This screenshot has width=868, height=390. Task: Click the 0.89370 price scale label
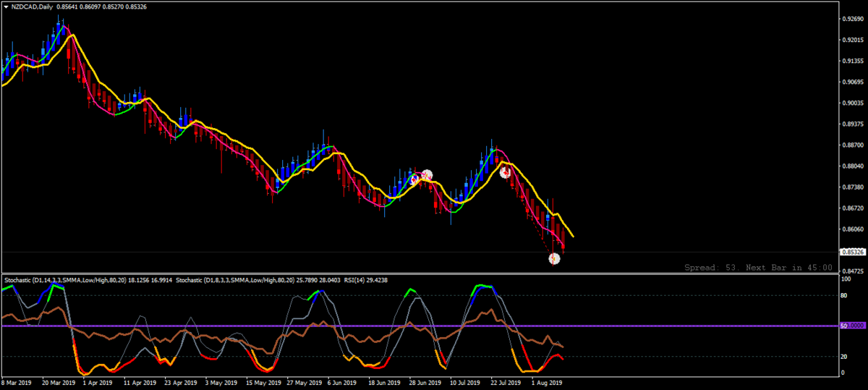852,124
